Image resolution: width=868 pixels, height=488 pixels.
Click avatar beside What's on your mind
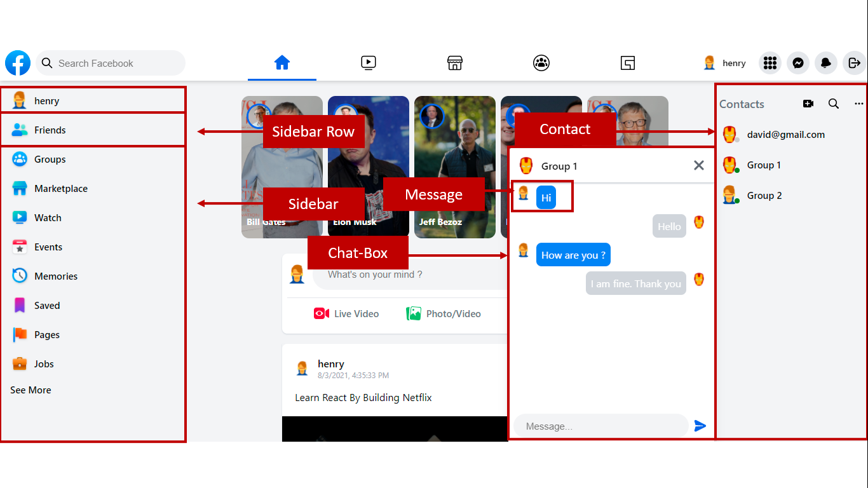coord(297,274)
